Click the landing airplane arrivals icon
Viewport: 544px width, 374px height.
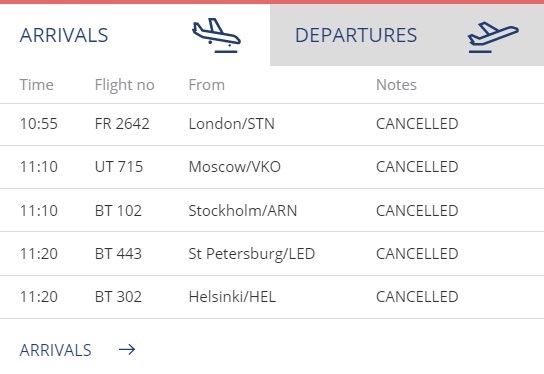coord(216,36)
